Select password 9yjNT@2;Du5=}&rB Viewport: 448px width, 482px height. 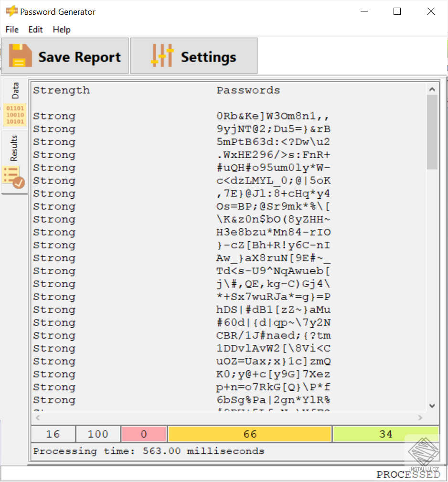[273, 129]
